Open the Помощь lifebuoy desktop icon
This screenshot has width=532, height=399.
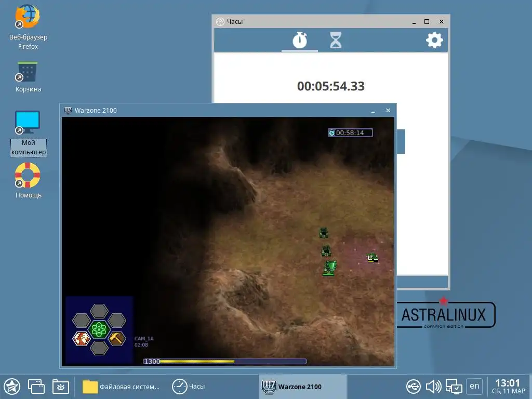click(28, 180)
